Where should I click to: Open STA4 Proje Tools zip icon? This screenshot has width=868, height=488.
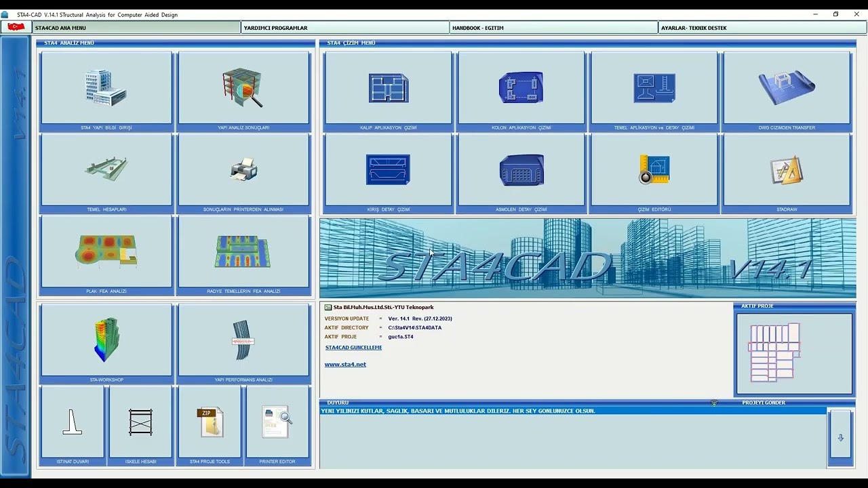pyautogui.click(x=210, y=422)
